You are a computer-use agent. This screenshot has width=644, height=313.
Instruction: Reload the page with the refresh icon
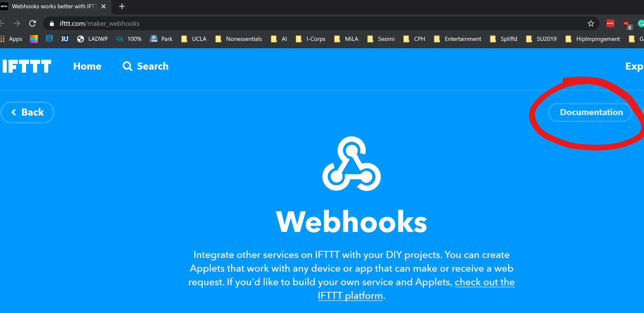32,24
